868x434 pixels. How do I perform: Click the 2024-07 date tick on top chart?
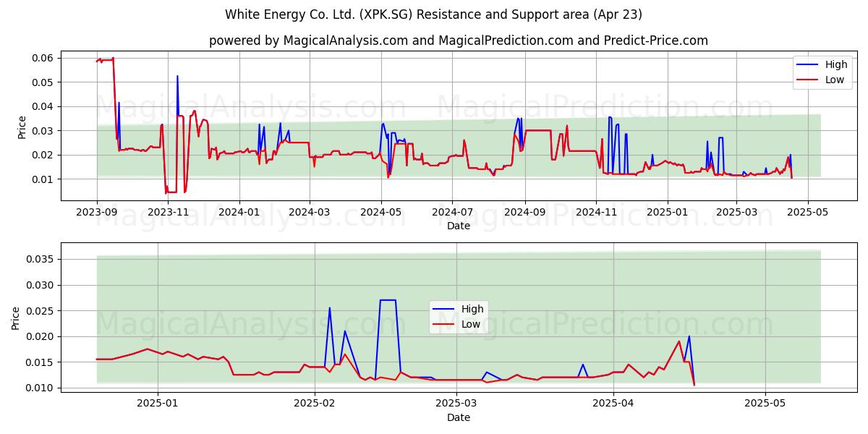(452, 211)
